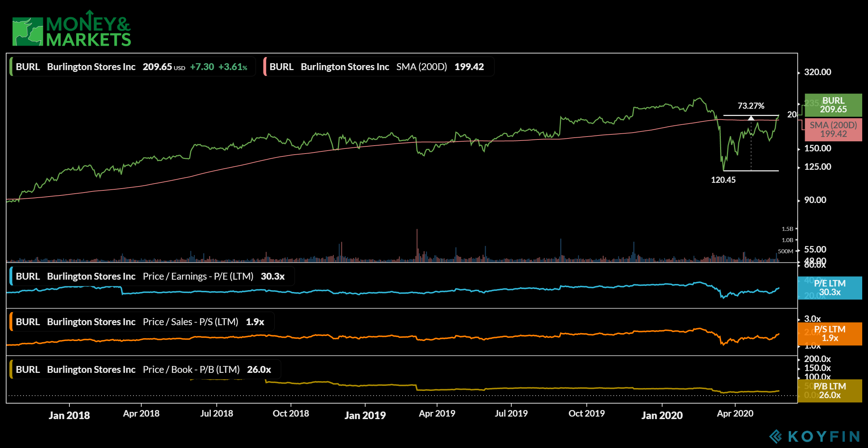The width and height of the screenshot is (868, 448).
Task: Open the Price / Earnings P/E (LTM) legend
Action: pos(152,276)
